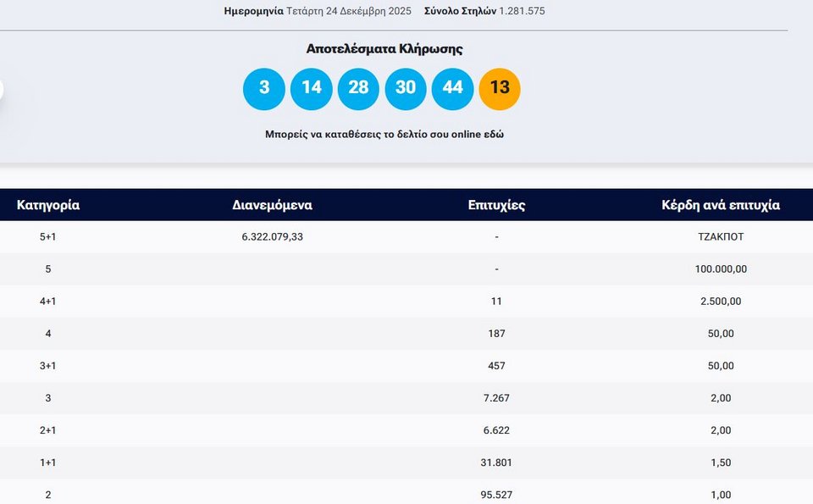Click the 2.500,00 prize for 4+1
The image size is (813, 504).
tap(720, 302)
